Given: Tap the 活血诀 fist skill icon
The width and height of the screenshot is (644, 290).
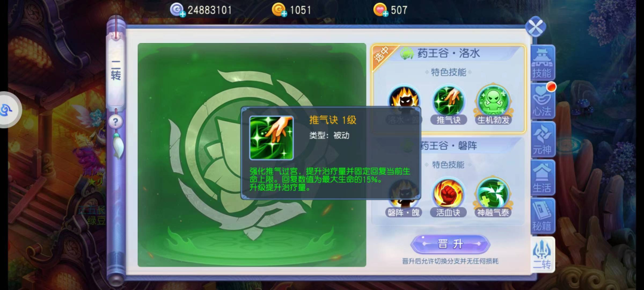Looking at the screenshot, I should point(448,193).
